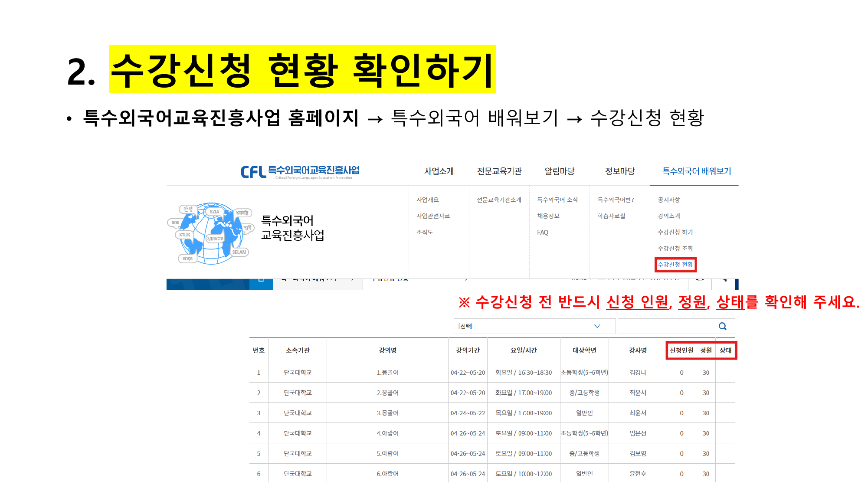Open the 공지사항 submenu link

coord(668,200)
